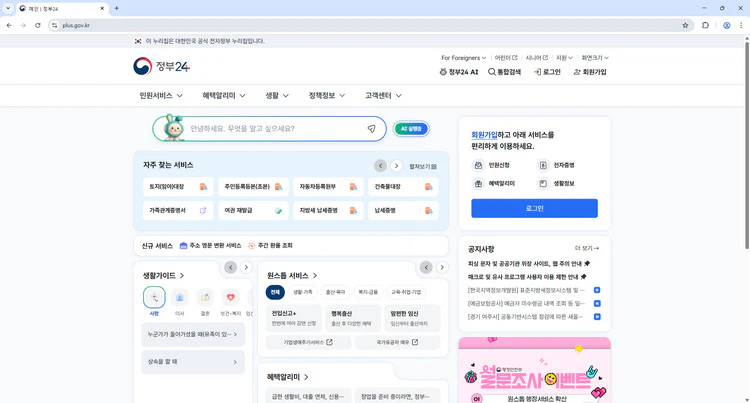Show previous 자주 찾는 서비스 page
This screenshot has height=403, width=750.
coord(380,166)
